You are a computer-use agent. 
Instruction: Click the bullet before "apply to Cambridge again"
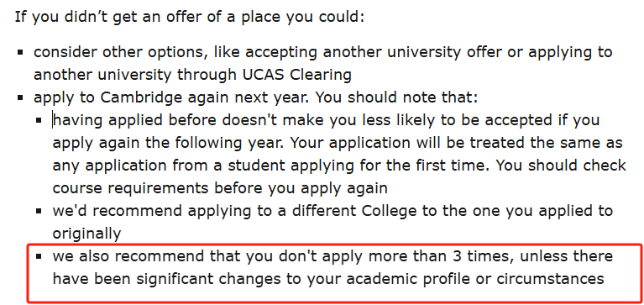click(19, 97)
